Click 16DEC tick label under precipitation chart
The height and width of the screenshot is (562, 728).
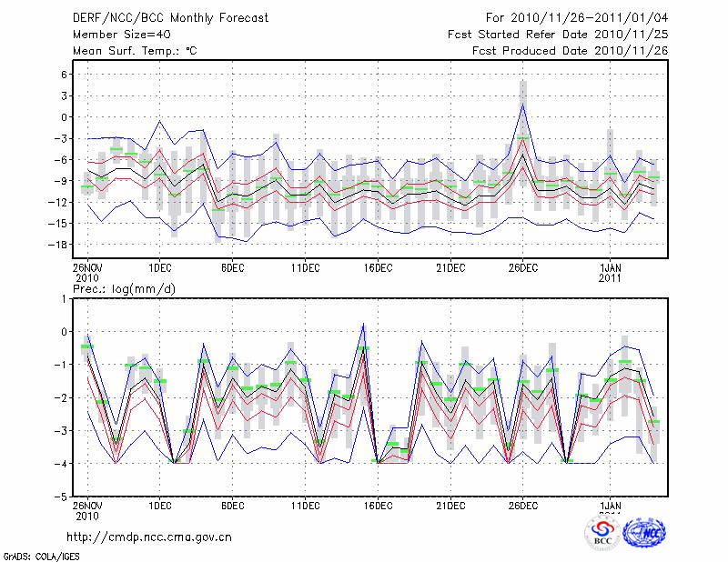click(x=378, y=504)
